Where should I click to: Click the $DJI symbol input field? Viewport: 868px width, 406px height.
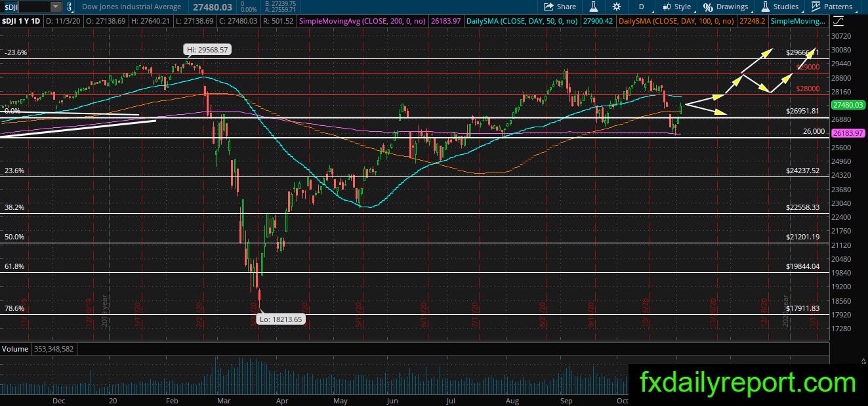(25, 7)
